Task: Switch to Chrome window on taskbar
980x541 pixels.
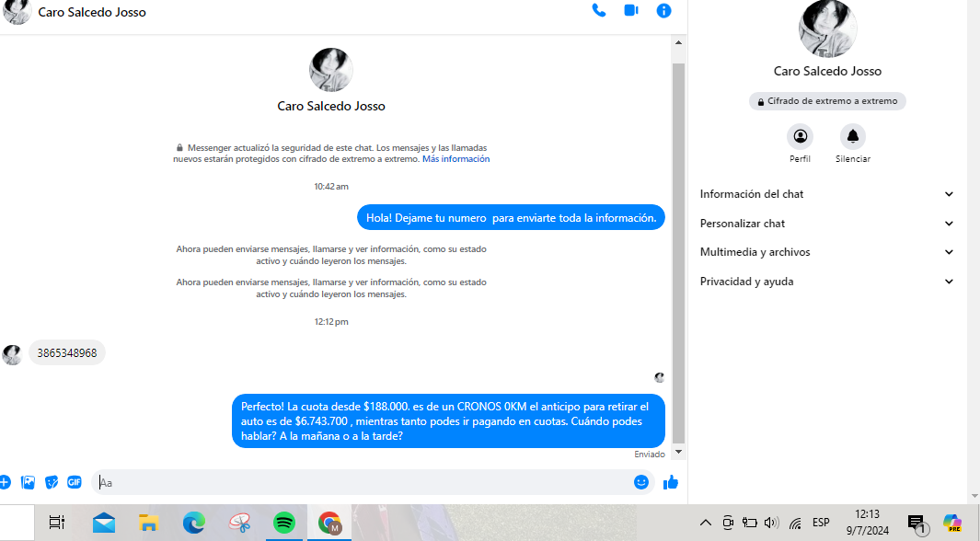Action: 329,523
